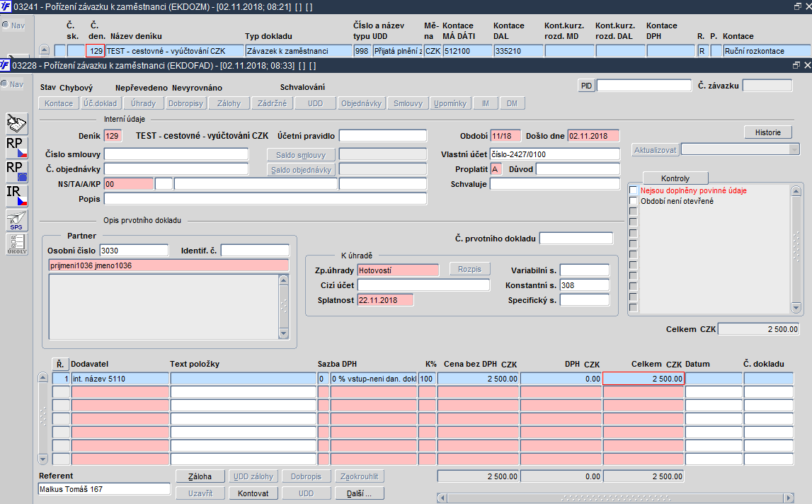The height and width of the screenshot is (504, 812).
Task: Click the Schvaluje input field
Action: point(554,184)
